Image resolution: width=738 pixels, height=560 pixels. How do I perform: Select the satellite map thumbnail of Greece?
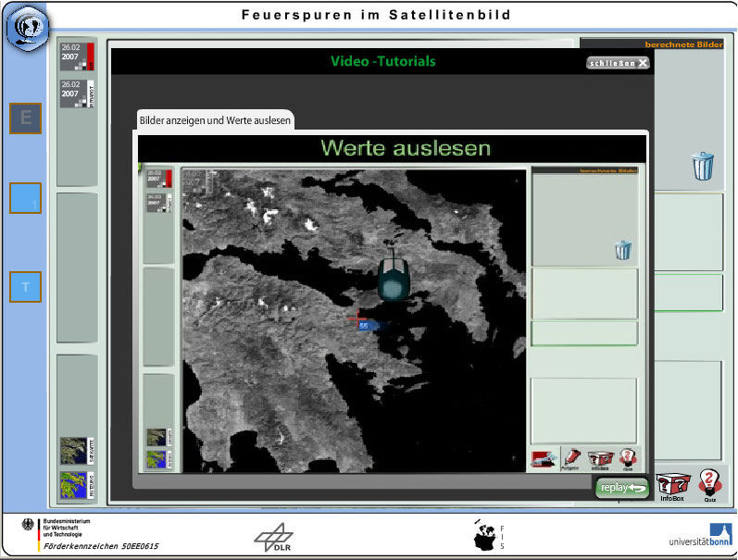pos(77,451)
